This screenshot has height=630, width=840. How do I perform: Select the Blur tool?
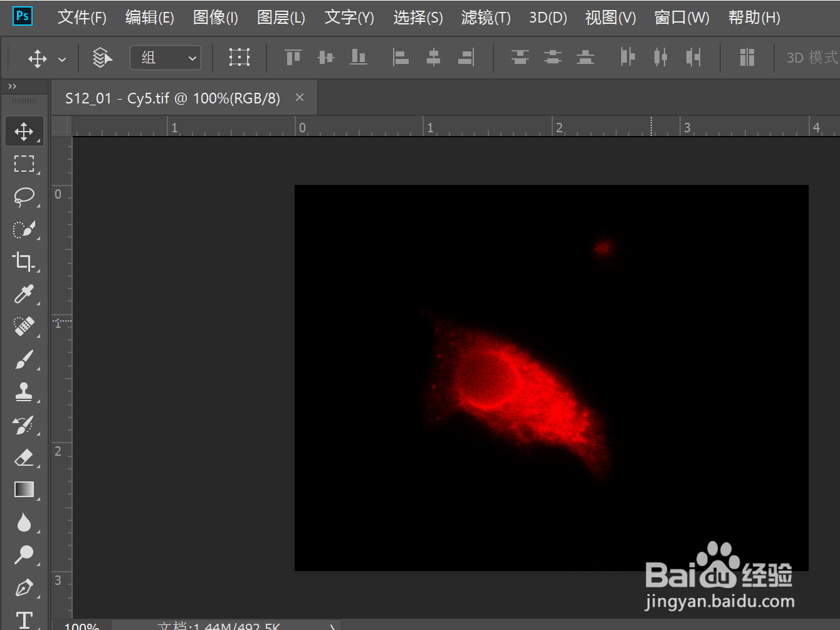[24, 522]
